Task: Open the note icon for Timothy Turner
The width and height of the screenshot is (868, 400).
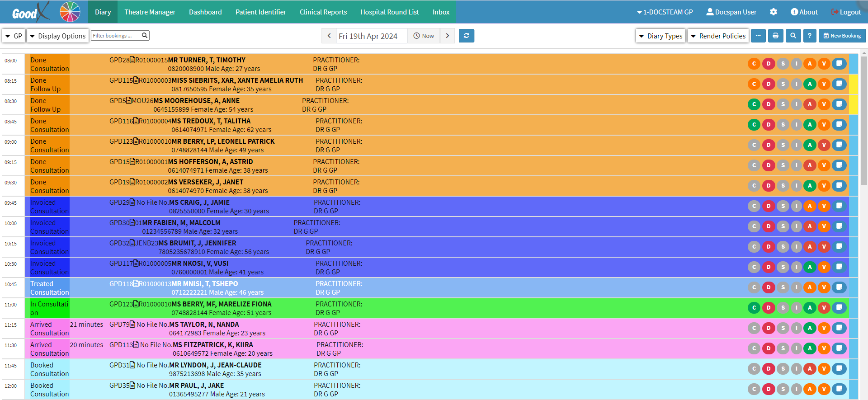Action: pos(839,64)
